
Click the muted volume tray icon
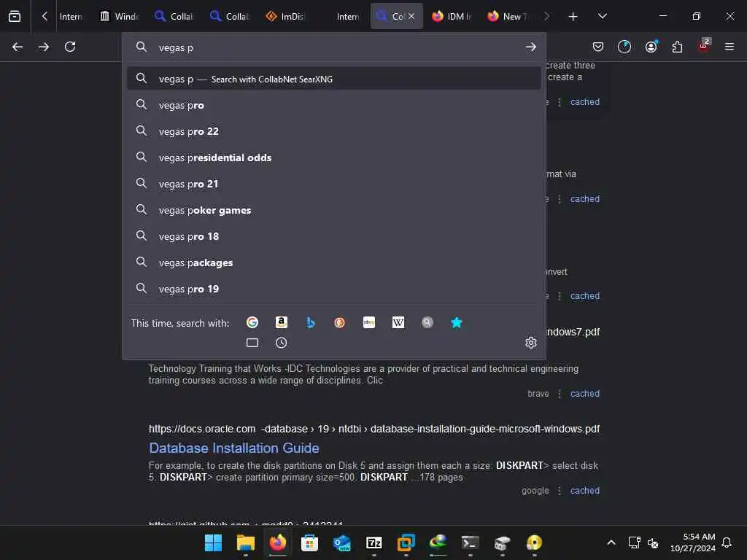(x=653, y=542)
